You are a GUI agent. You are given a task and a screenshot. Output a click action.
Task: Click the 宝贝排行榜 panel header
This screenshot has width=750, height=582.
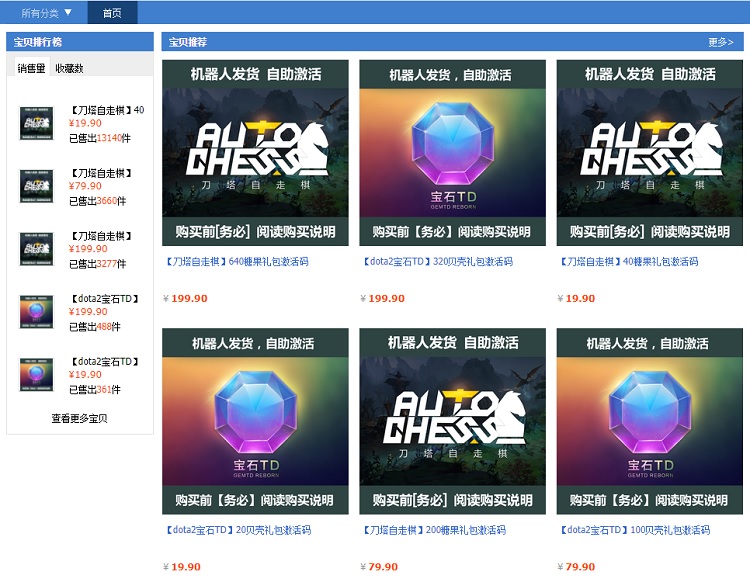80,42
